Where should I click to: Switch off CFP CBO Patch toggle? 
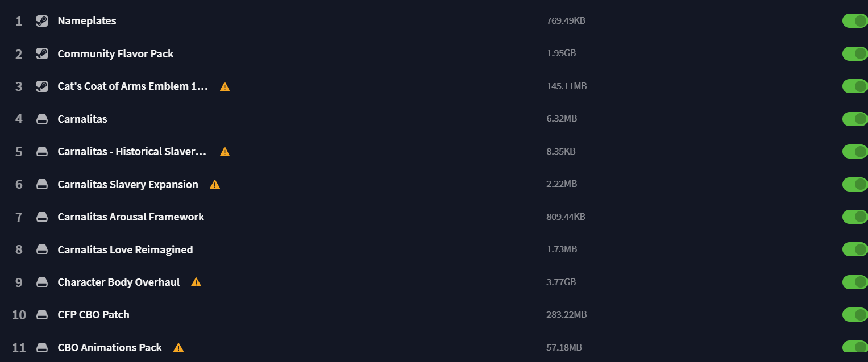pyautogui.click(x=854, y=314)
